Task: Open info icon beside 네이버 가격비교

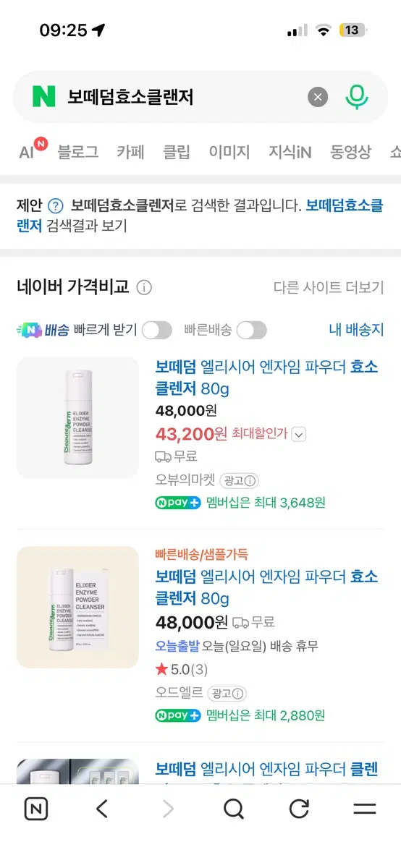Action: [144, 288]
